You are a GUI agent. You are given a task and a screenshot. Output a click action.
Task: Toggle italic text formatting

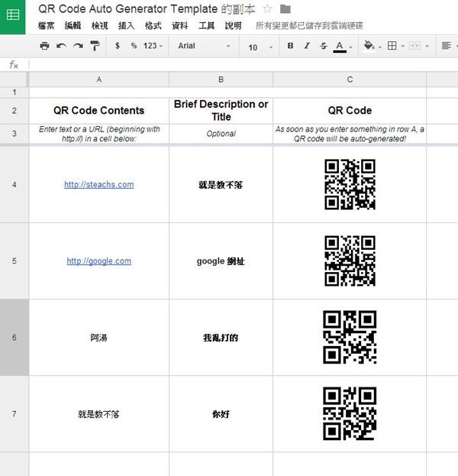tap(307, 46)
